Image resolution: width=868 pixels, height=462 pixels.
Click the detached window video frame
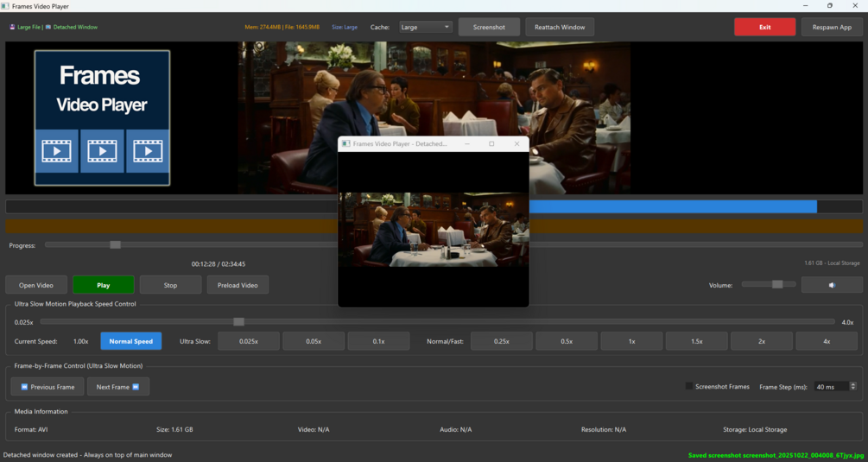[x=434, y=229]
